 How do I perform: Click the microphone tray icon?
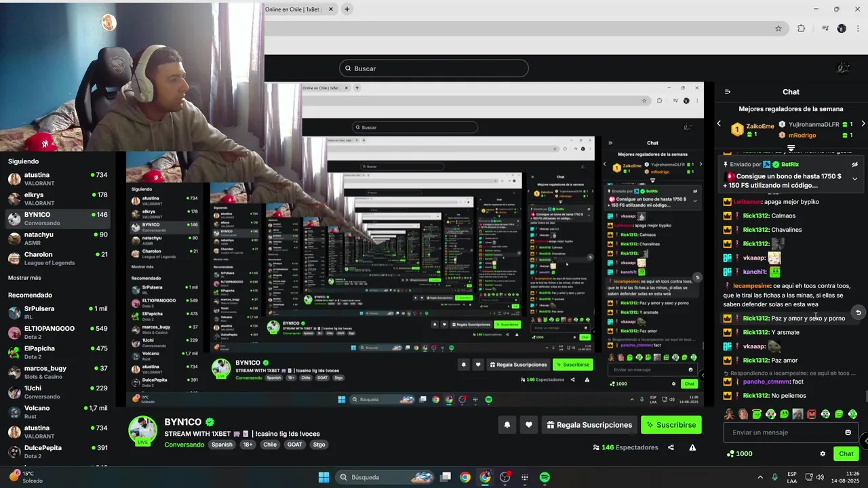click(x=774, y=477)
